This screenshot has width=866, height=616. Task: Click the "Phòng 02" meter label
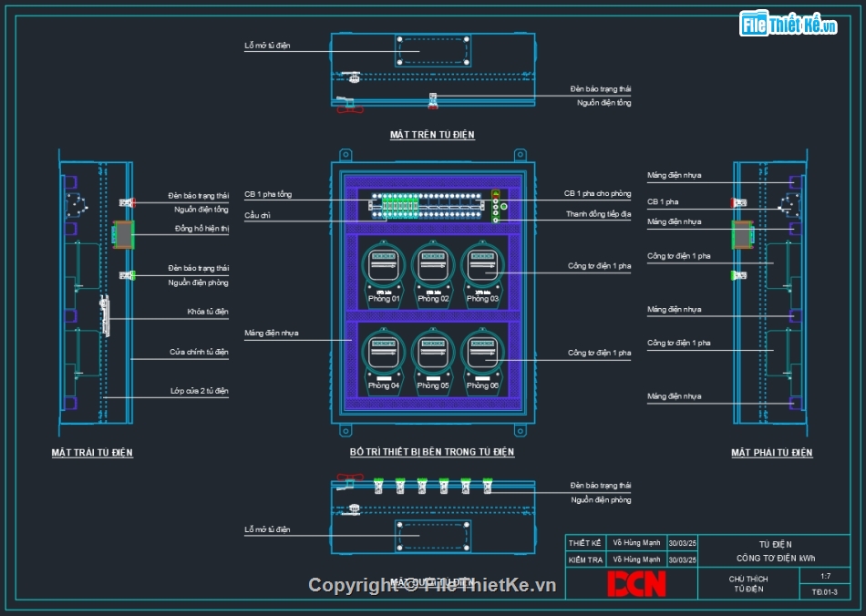click(433, 299)
